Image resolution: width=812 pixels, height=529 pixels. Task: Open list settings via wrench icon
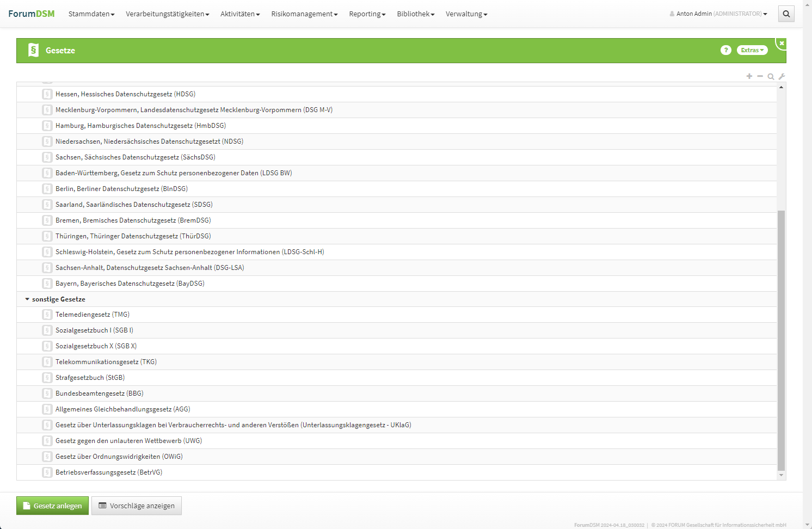pyautogui.click(x=782, y=77)
